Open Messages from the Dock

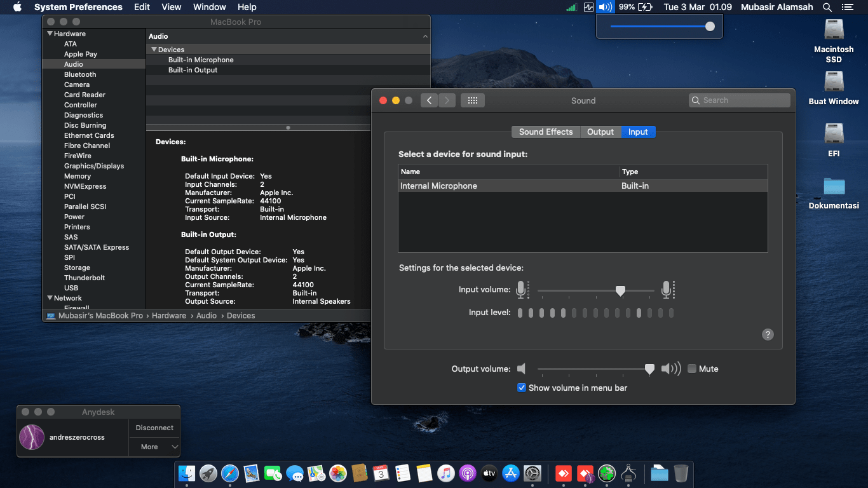click(295, 473)
